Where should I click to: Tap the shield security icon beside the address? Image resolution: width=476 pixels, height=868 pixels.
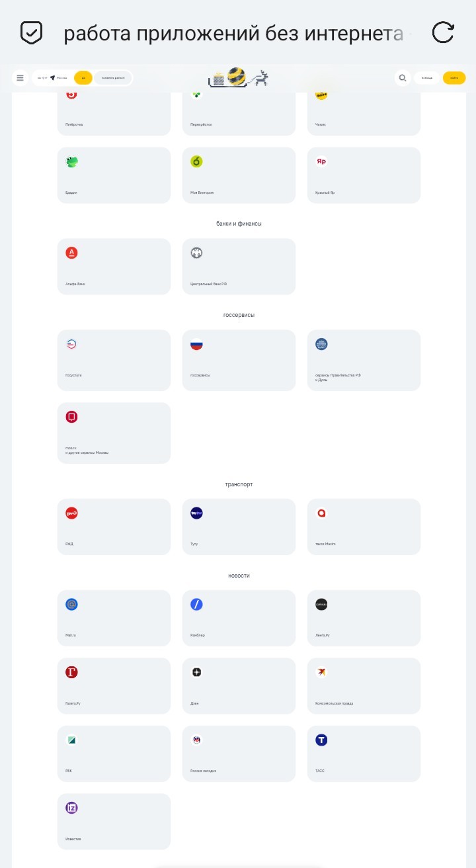[x=31, y=32]
